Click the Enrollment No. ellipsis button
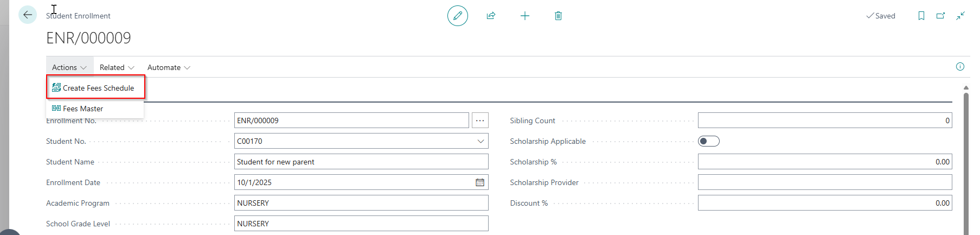 (x=480, y=120)
